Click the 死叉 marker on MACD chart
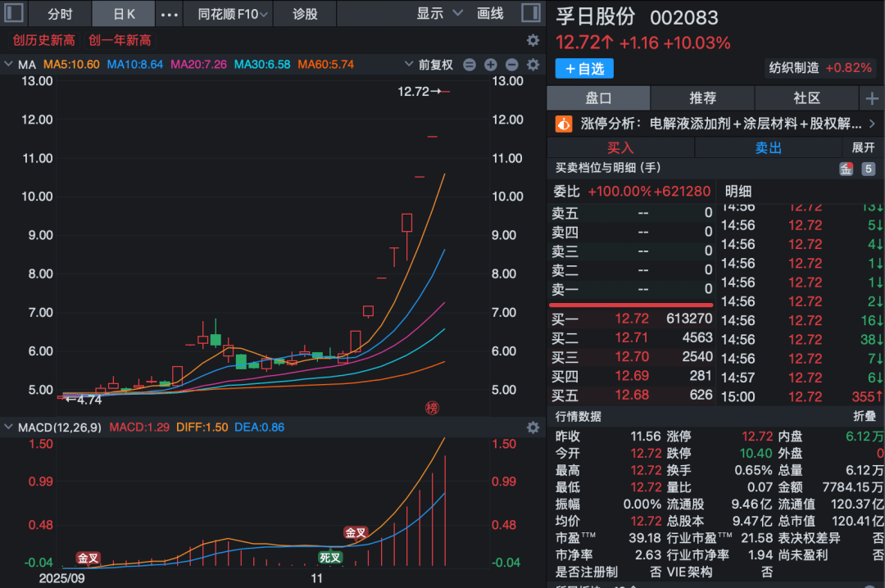The width and height of the screenshot is (885, 588). 329,558
